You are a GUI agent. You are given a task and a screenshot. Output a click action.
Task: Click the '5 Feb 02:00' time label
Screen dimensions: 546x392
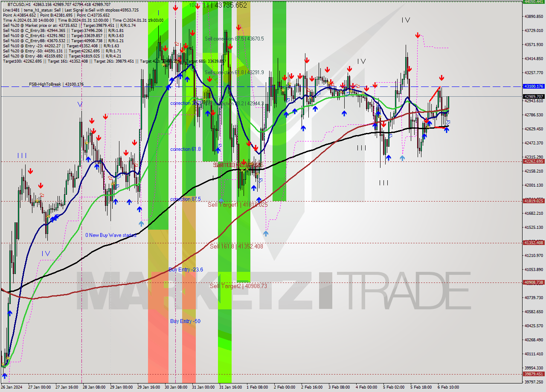click(394, 387)
